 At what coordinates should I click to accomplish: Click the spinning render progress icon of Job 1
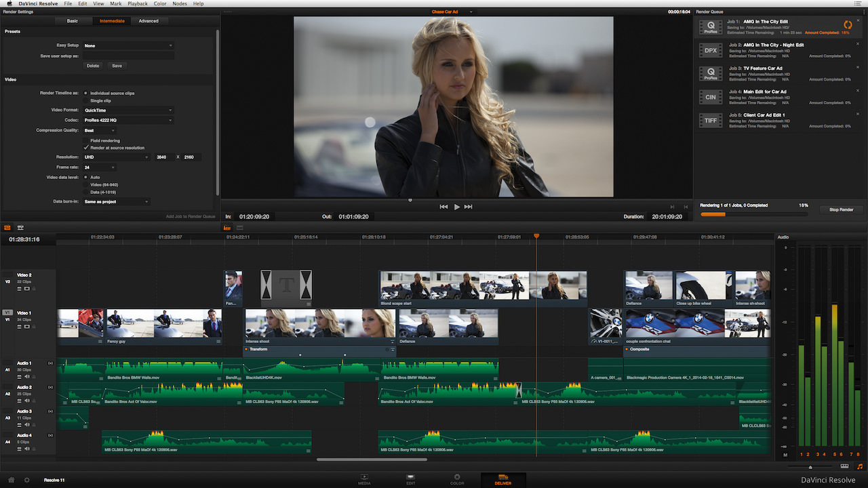click(847, 25)
